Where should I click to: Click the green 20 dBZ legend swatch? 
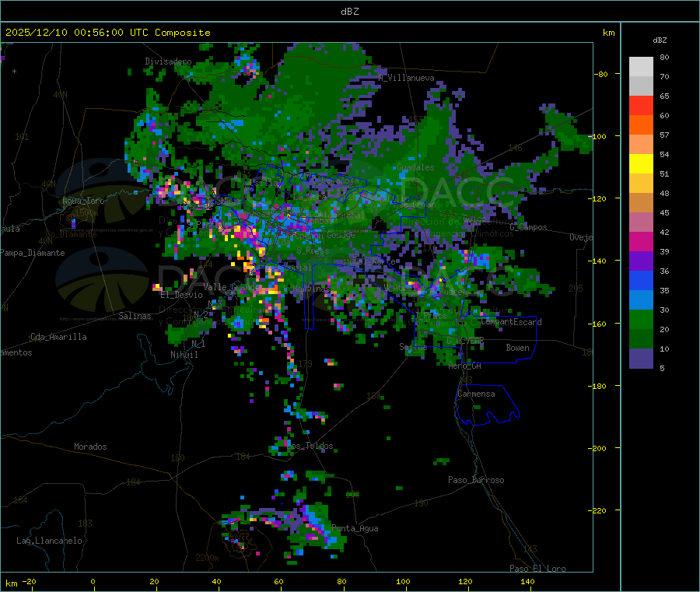641,319
